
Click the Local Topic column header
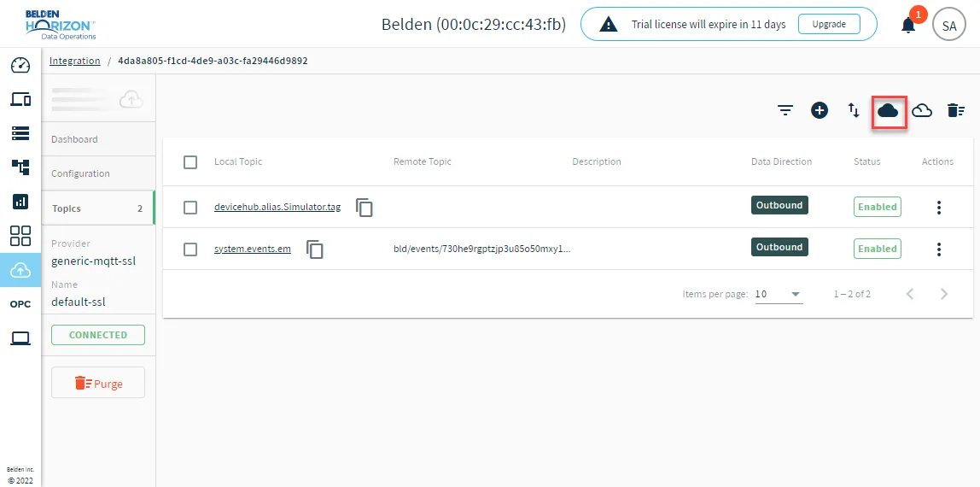click(238, 162)
